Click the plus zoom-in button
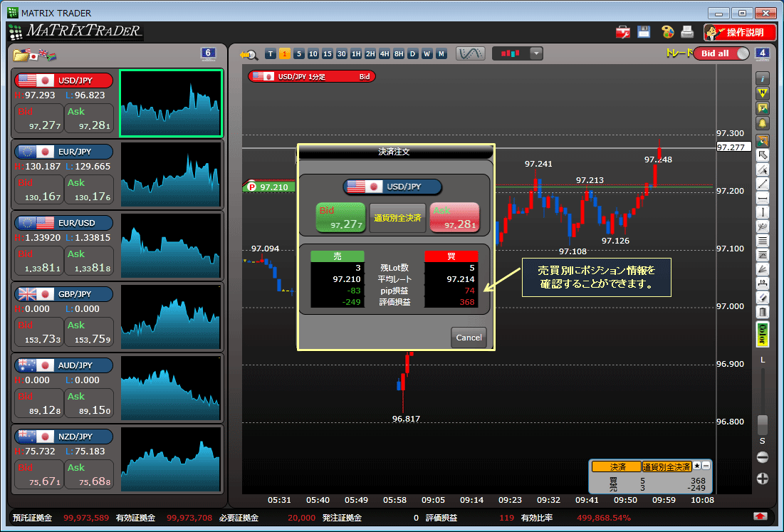The image size is (784, 532). [763, 479]
